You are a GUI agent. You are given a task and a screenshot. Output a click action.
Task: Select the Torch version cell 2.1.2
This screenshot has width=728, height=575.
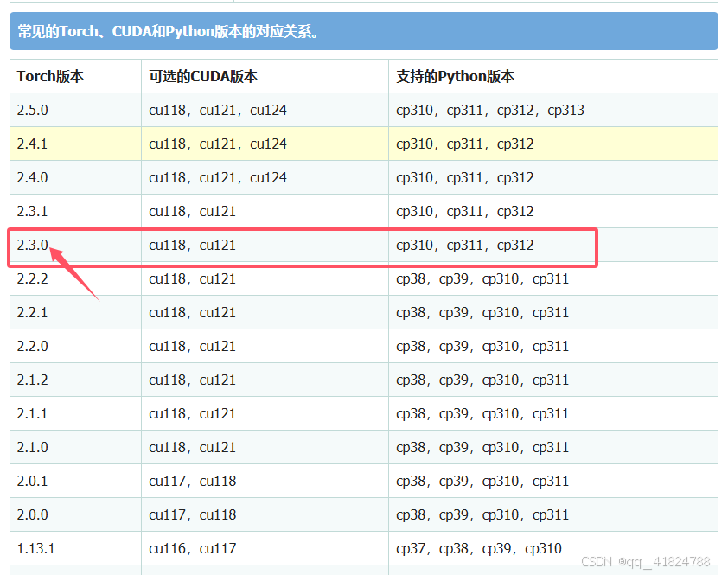pos(76,380)
